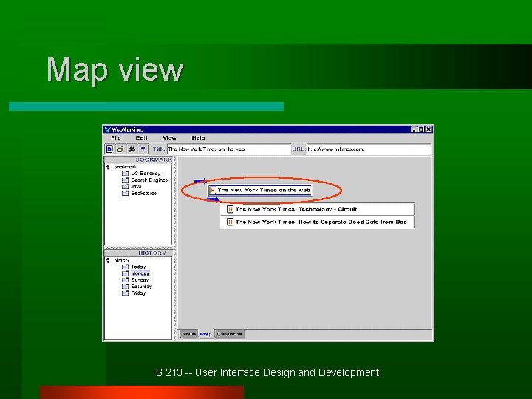This screenshot has height=399, width=532.
Task: Open the View menu
Action: tap(169, 137)
